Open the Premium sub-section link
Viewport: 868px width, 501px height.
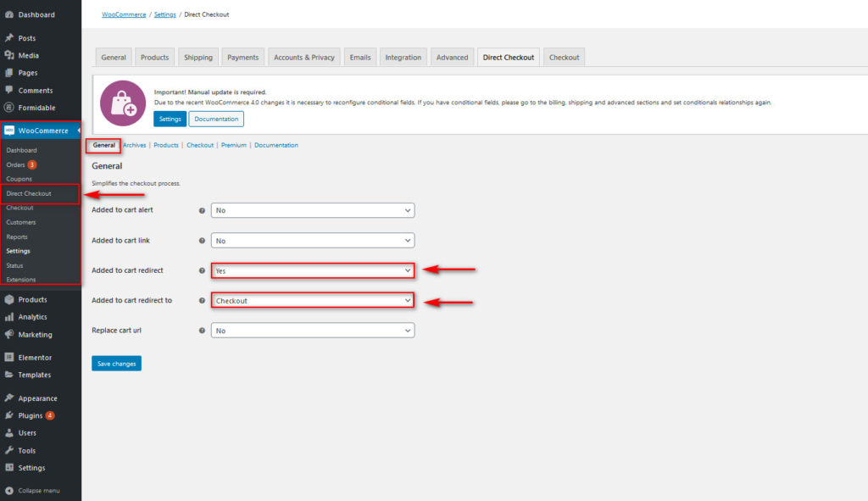pos(234,145)
